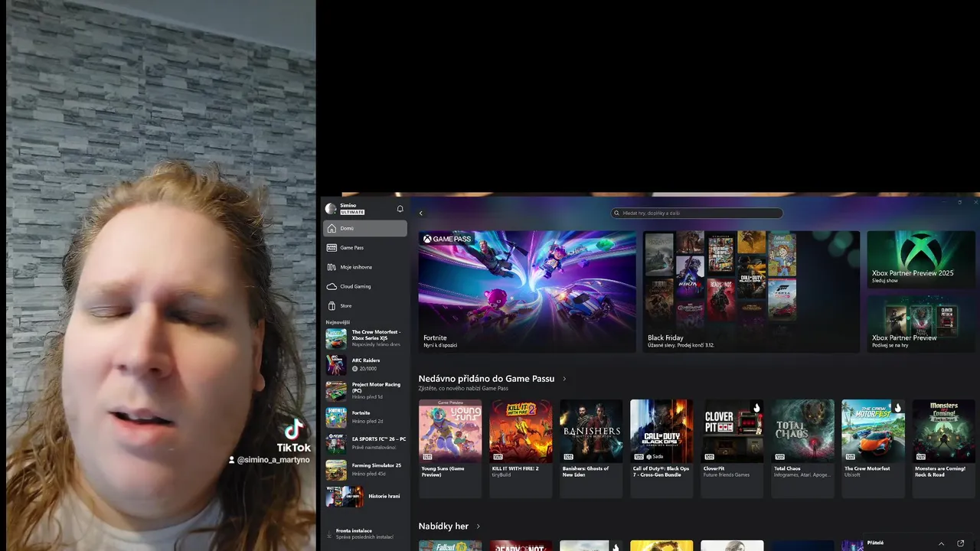Open 'Nedávno přidáno do Game Passu' heading
Screen dimensions: 980x551
(486, 379)
